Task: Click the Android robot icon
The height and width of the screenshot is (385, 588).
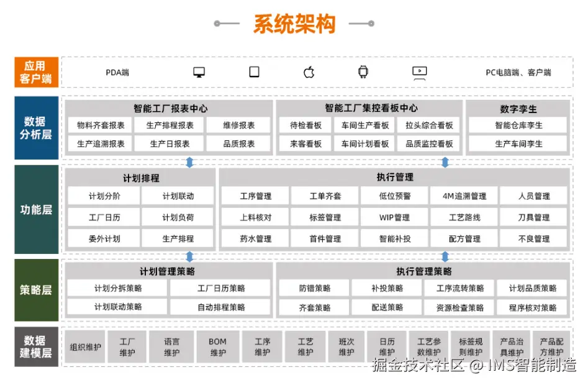Action: (x=363, y=71)
